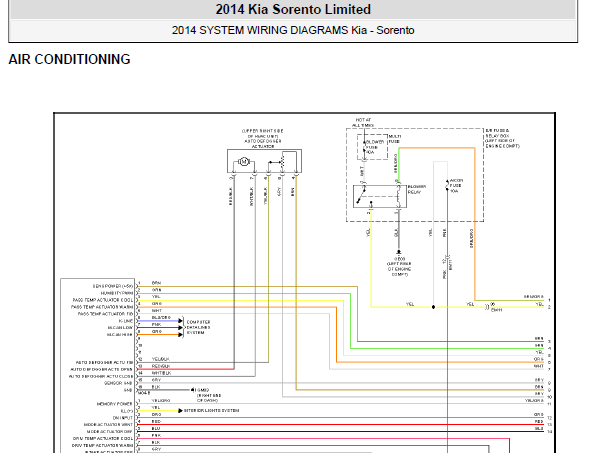
Task: Click the A/CON fuse symbol on pink wire
Action: pyautogui.click(x=447, y=185)
